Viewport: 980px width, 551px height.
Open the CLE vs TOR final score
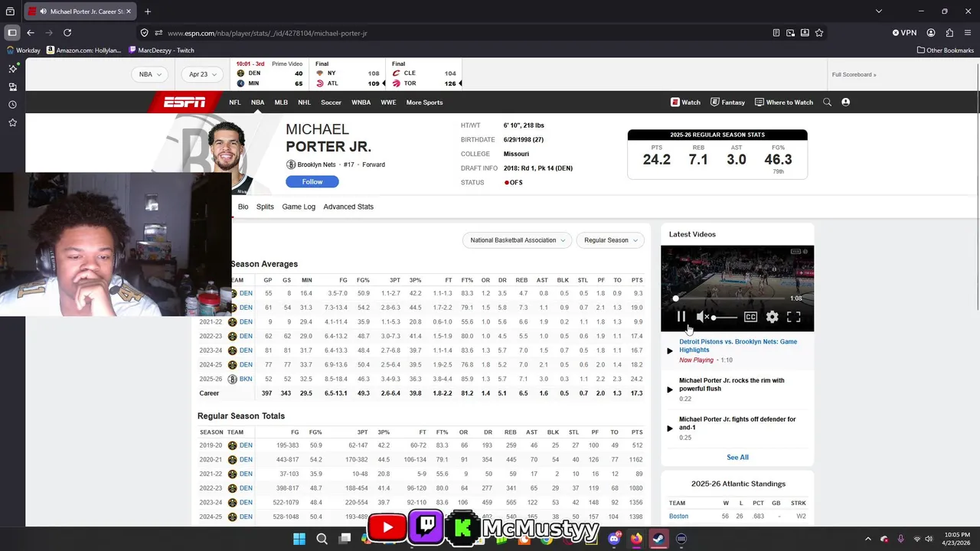click(x=424, y=75)
